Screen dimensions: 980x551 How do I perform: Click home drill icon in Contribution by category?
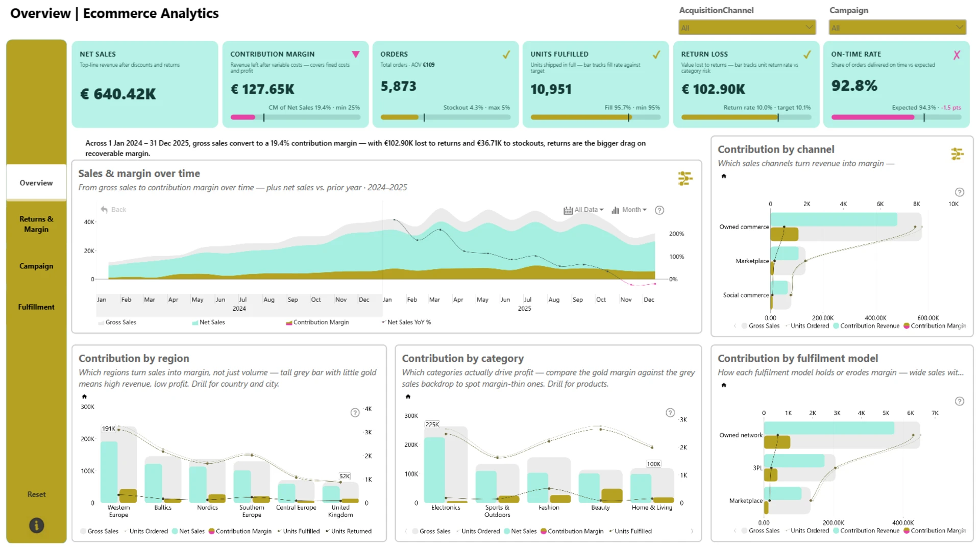408,396
